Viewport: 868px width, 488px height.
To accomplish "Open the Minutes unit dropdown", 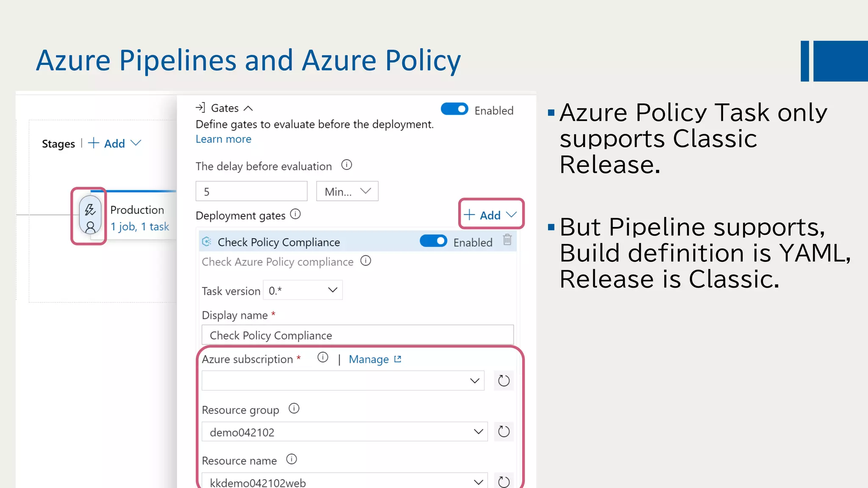I will pyautogui.click(x=347, y=191).
